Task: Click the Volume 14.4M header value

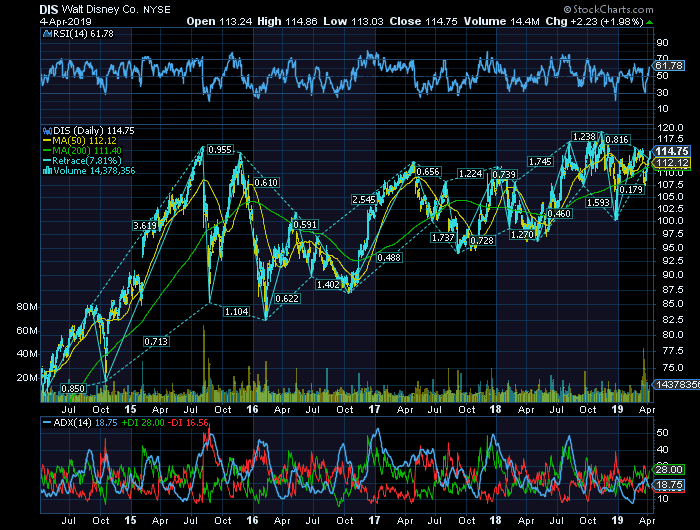Action: pos(502,21)
